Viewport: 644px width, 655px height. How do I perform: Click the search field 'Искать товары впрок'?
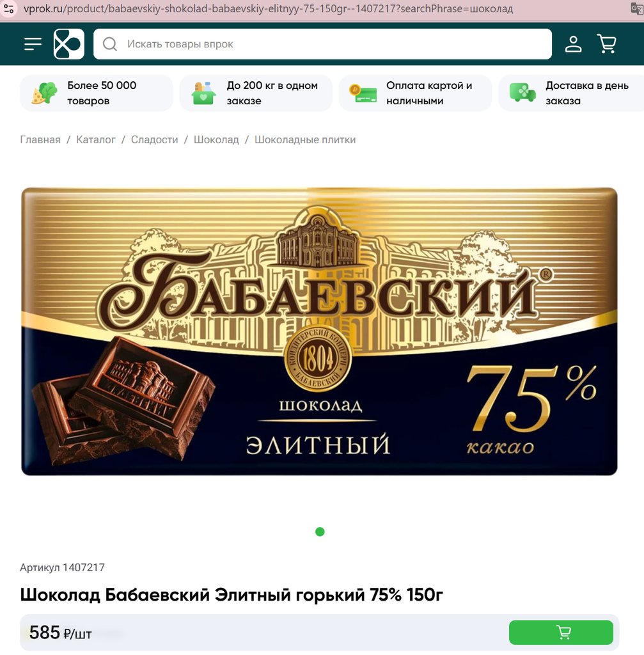[x=322, y=44]
